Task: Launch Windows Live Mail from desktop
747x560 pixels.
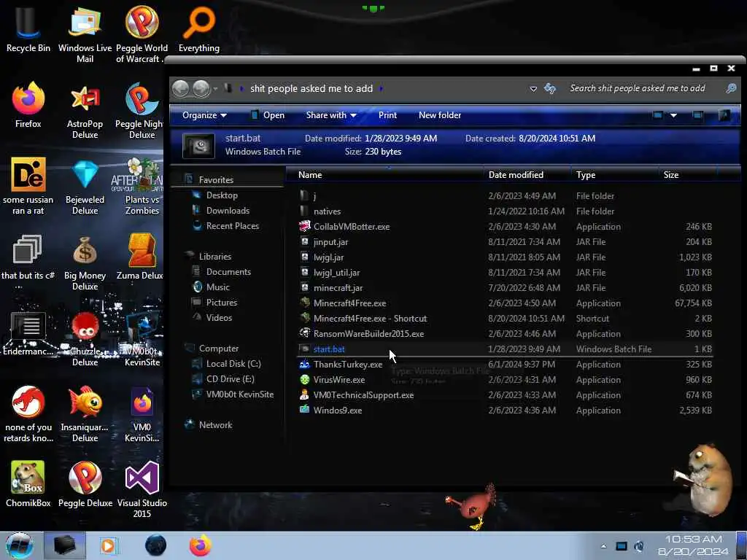Action: [85, 34]
